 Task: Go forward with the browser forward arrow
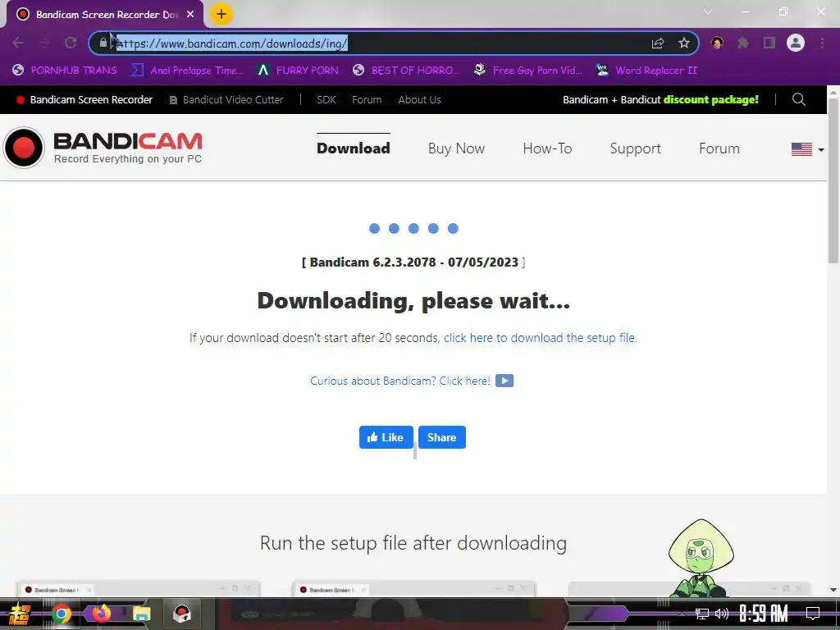44,43
